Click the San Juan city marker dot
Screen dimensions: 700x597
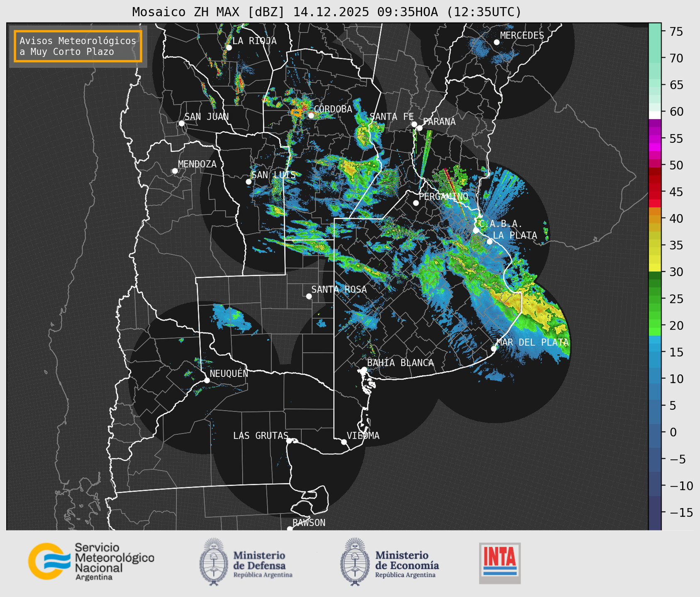point(181,123)
